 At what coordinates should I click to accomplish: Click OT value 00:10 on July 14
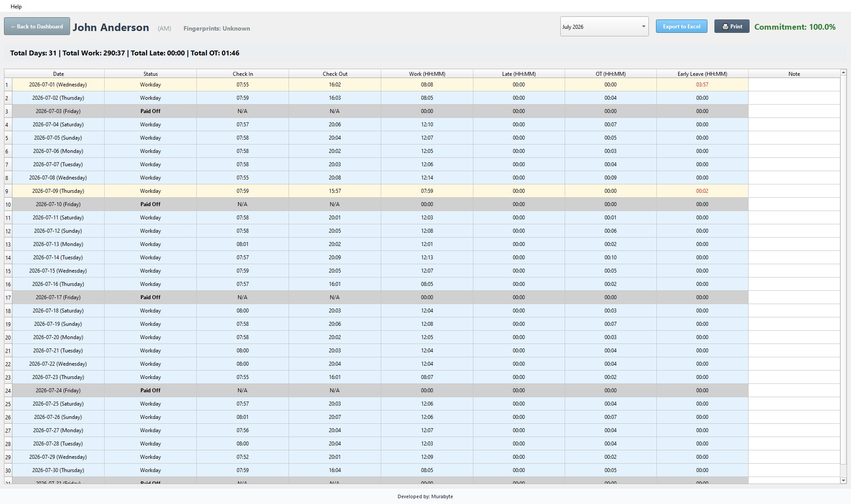[610, 258]
